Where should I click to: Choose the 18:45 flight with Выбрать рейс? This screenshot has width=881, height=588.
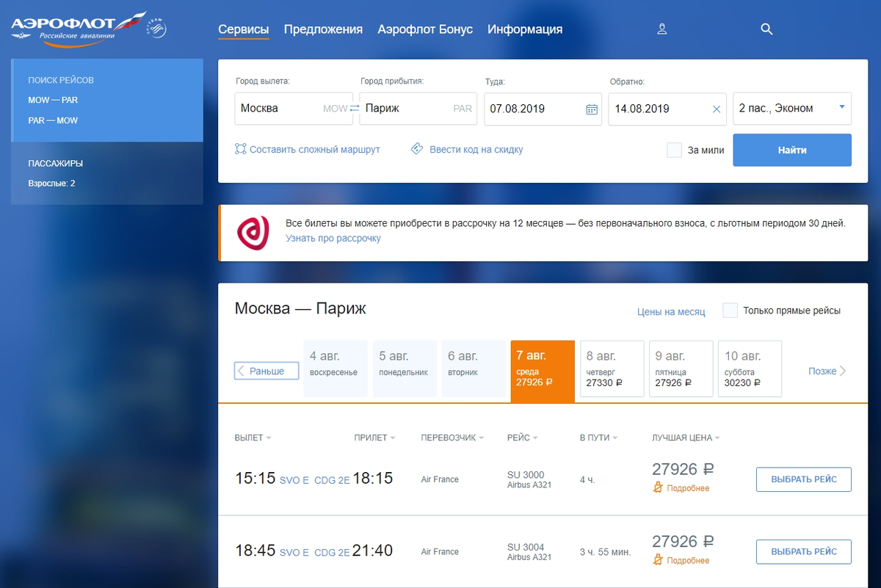tap(804, 552)
